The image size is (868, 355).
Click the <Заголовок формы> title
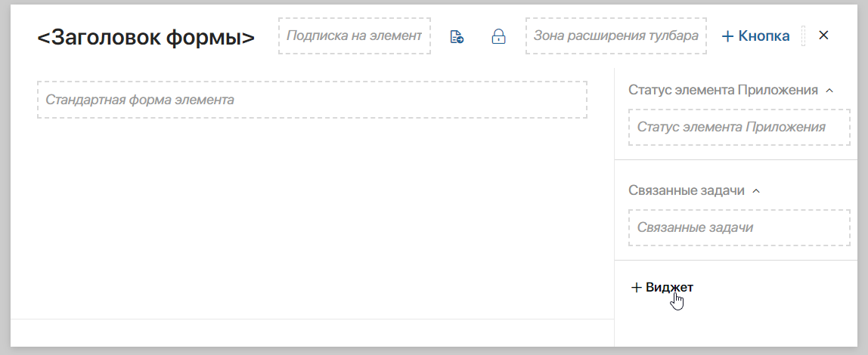pos(146,37)
